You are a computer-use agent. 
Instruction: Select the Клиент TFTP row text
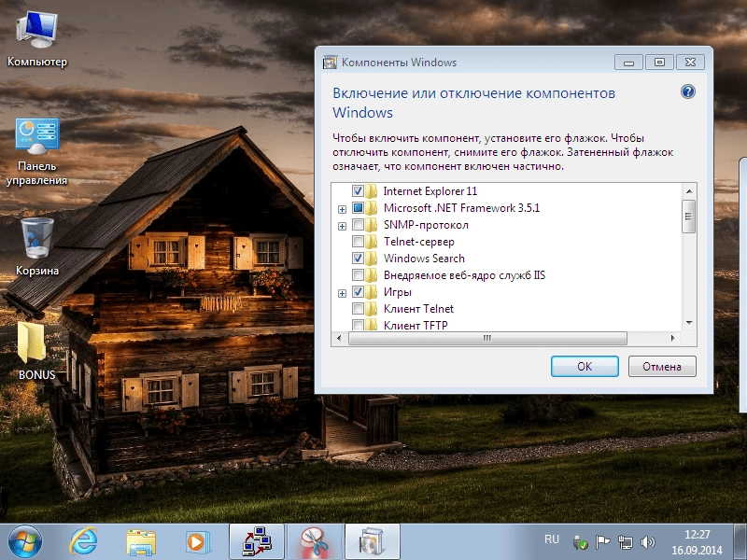click(x=416, y=325)
